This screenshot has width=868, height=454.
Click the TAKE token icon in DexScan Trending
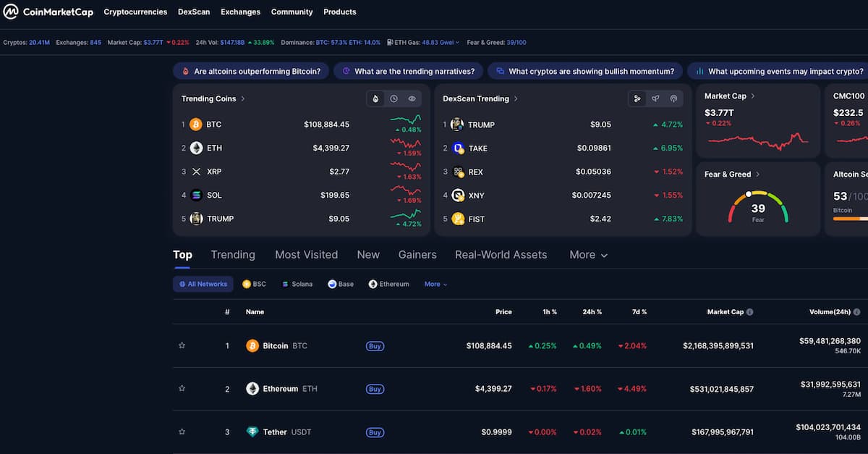point(457,148)
